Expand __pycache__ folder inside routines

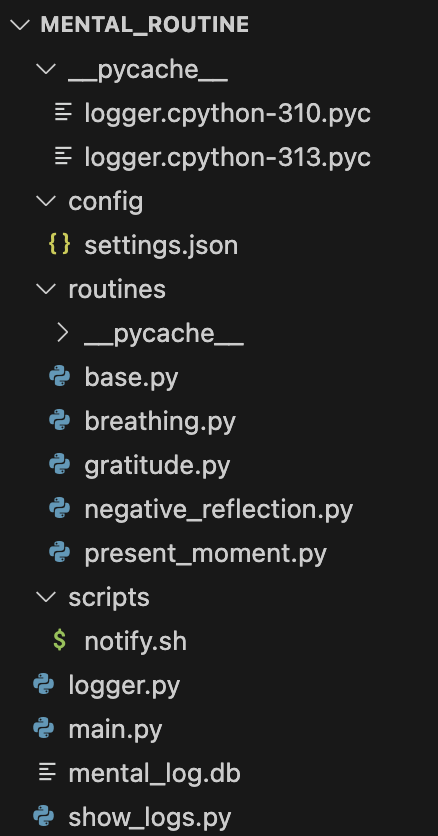click(63, 333)
